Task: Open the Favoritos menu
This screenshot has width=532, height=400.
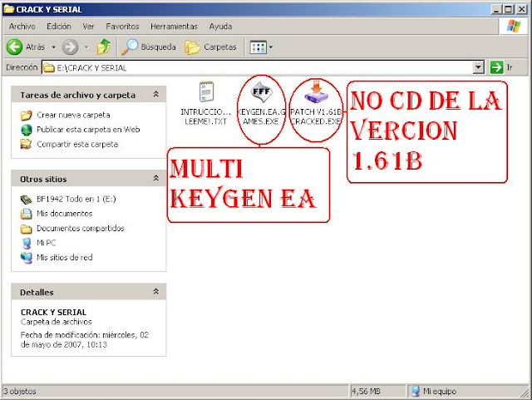Action: [122, 27]
